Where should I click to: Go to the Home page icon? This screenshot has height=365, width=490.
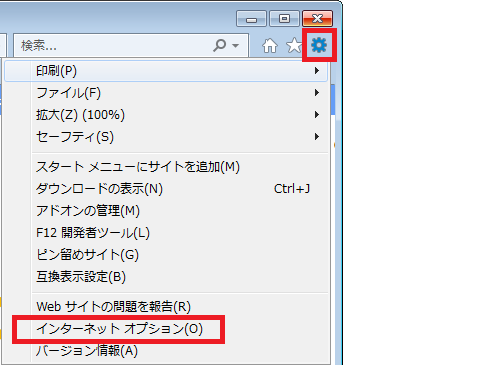click(270, 46)
